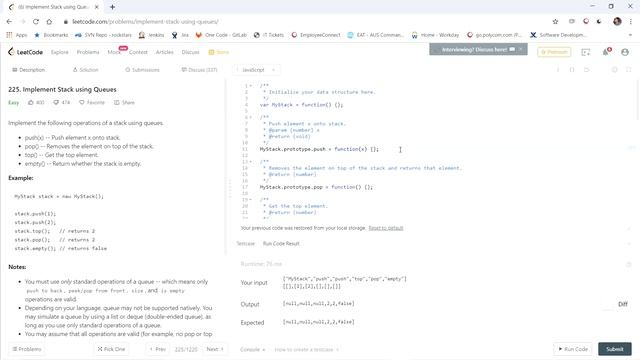
Task: Open the One Code - GitLab bookmark
Action: tap(221, 35)
